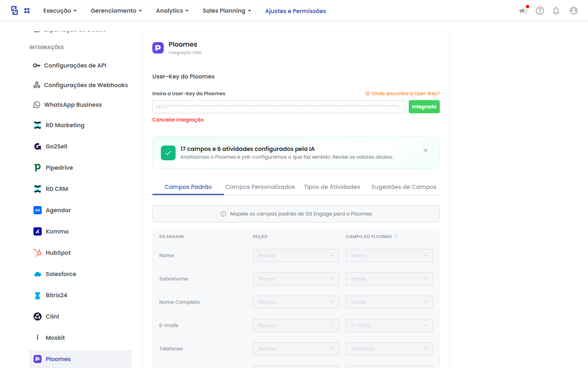Viewport: 588px width, 368px height.
Task: Switch to Campos Personalizados tab
Action: click(260, 187)
